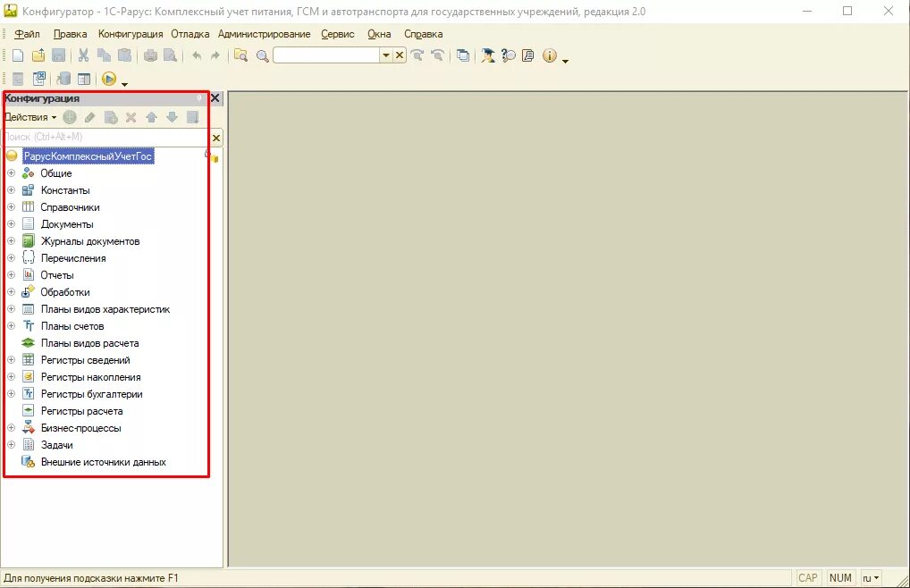Open the Окна menu

[379, 34]
